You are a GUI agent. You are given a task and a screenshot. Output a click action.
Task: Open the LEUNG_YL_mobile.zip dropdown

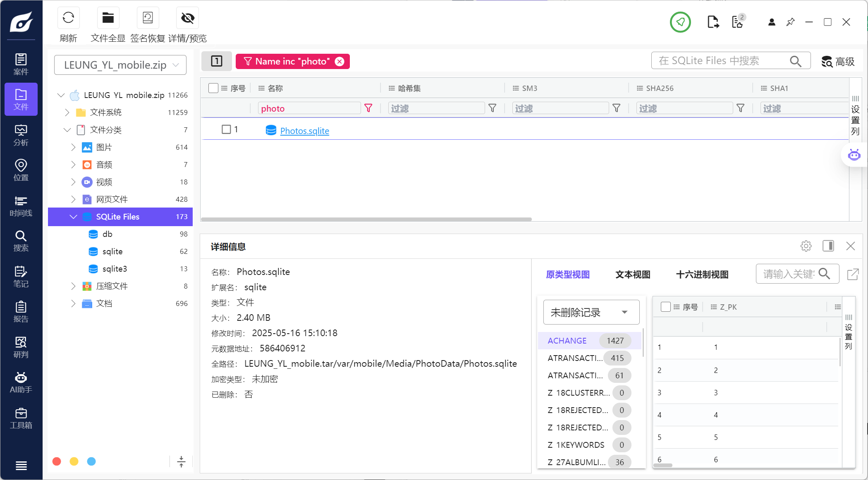click(120, 65)
